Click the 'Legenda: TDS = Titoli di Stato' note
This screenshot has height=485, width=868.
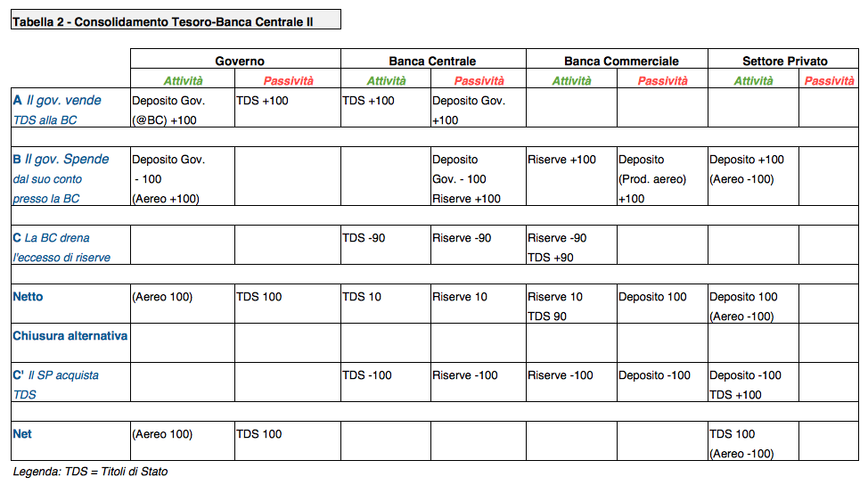click(90, 472)
